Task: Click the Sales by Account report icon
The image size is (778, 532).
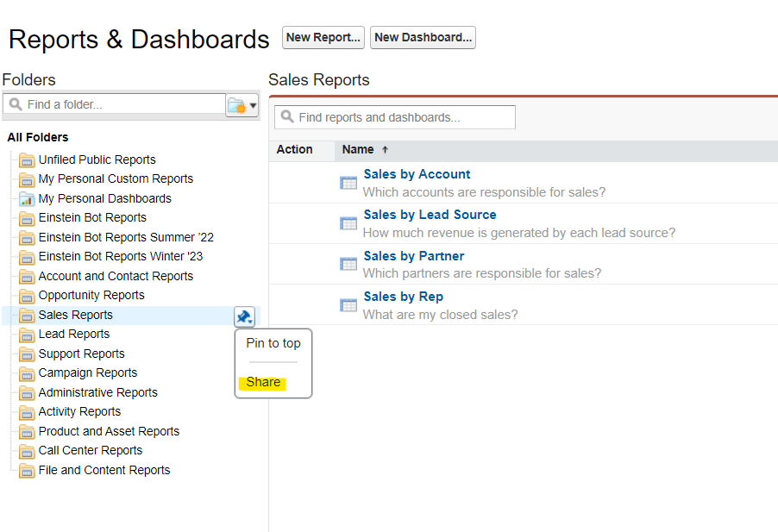Action: (348, 183)
